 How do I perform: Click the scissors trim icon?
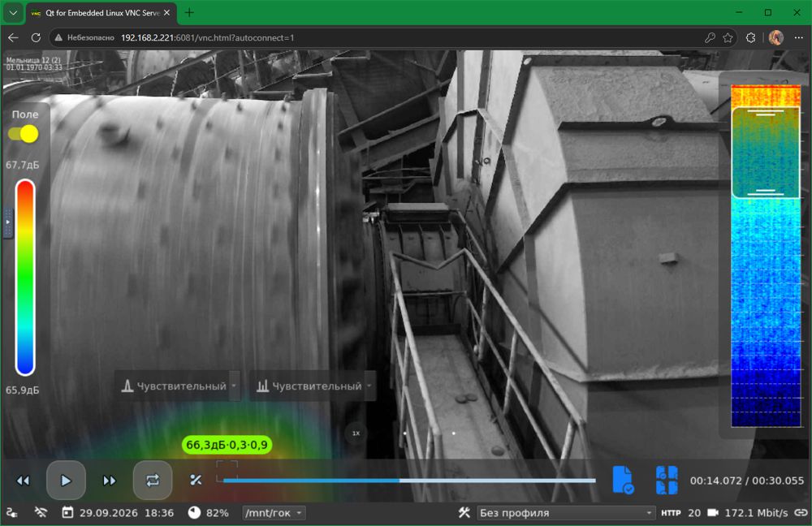coord(196,481)
